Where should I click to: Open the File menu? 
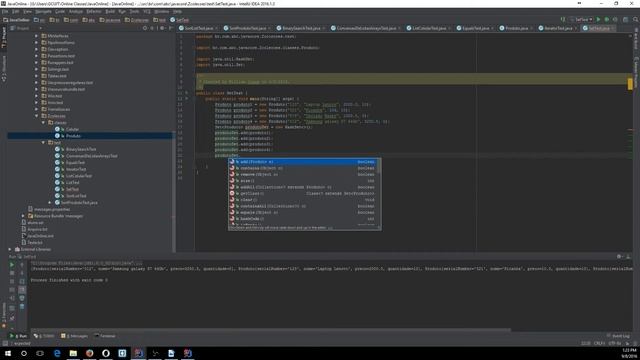point(5,11)
